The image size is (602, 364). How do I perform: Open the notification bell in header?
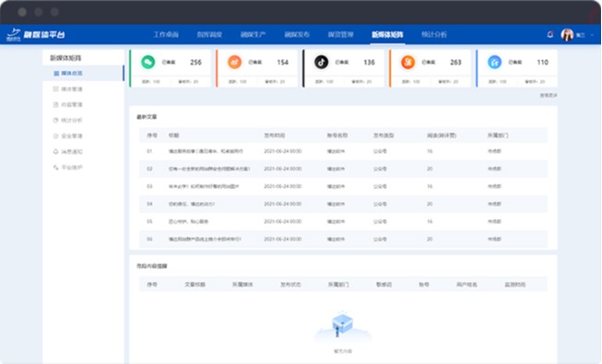(x=550, y=35)
